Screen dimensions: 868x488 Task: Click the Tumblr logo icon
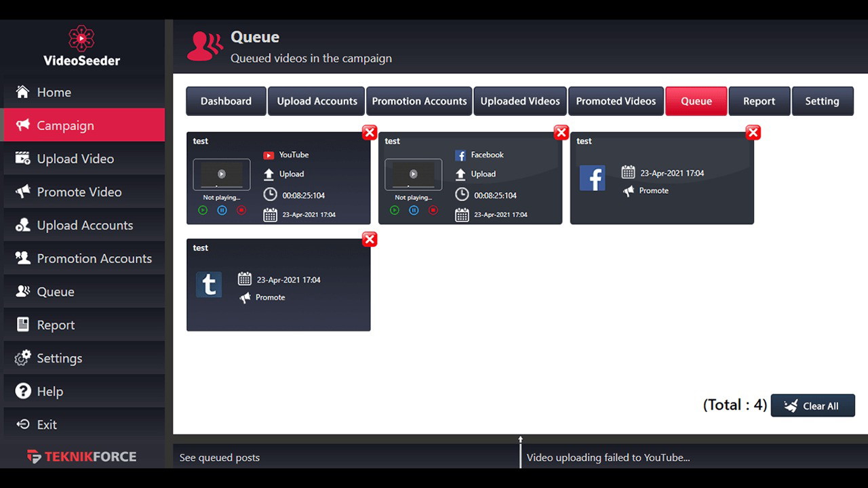pos(209,285)
